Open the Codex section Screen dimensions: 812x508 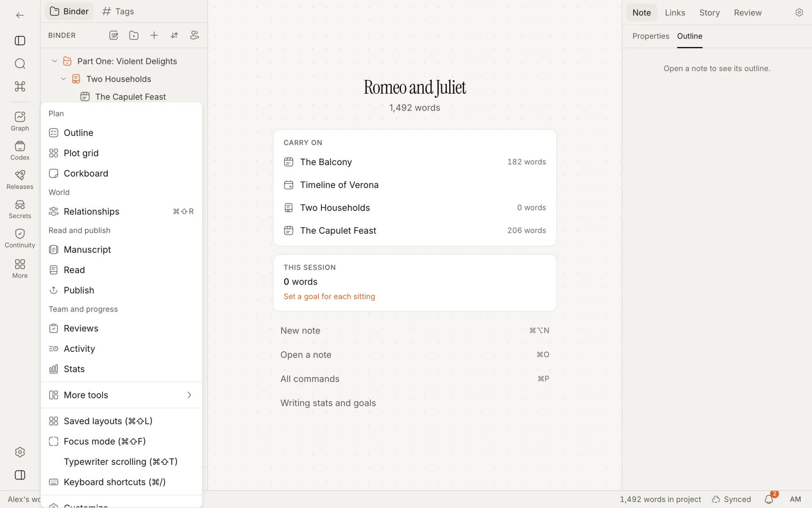(20, 151)
